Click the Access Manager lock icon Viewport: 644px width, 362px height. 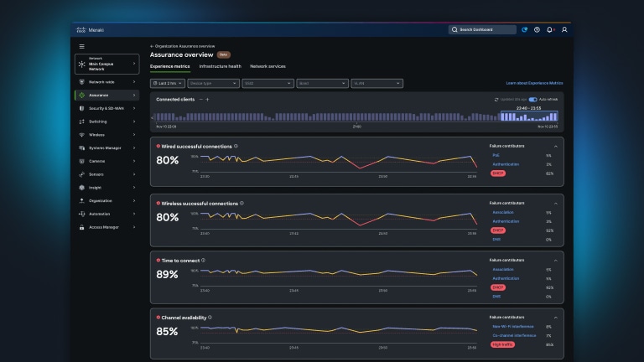[x=81, y=227]
